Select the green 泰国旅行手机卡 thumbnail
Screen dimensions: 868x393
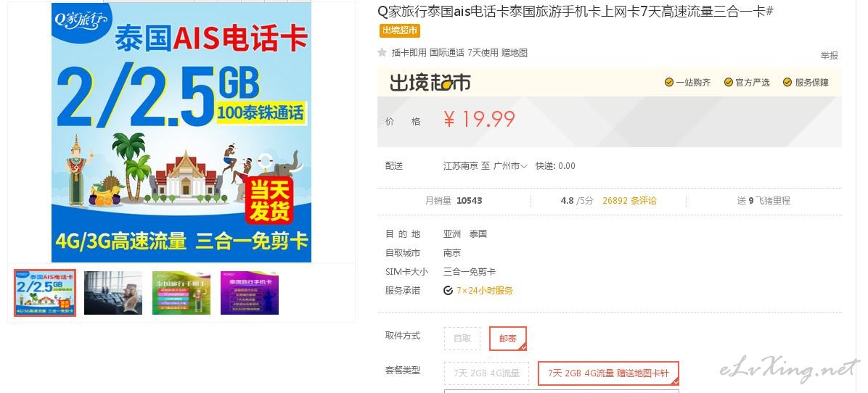pyautogui.click(x=181, y=293)
